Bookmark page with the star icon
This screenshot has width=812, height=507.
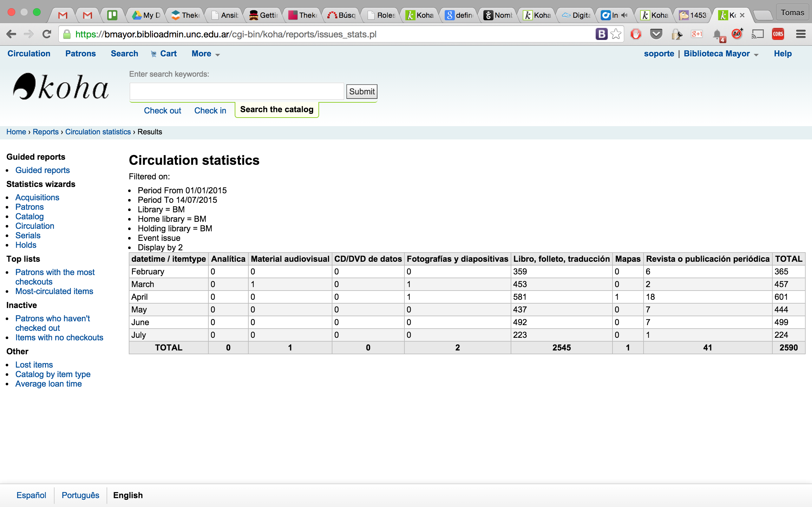616,34
